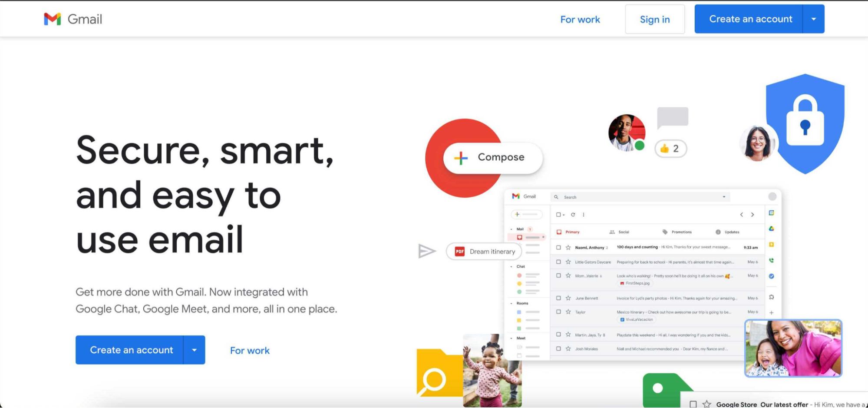
Task: Collapse the Chat section in the sidebar
Action: (511, 266)
